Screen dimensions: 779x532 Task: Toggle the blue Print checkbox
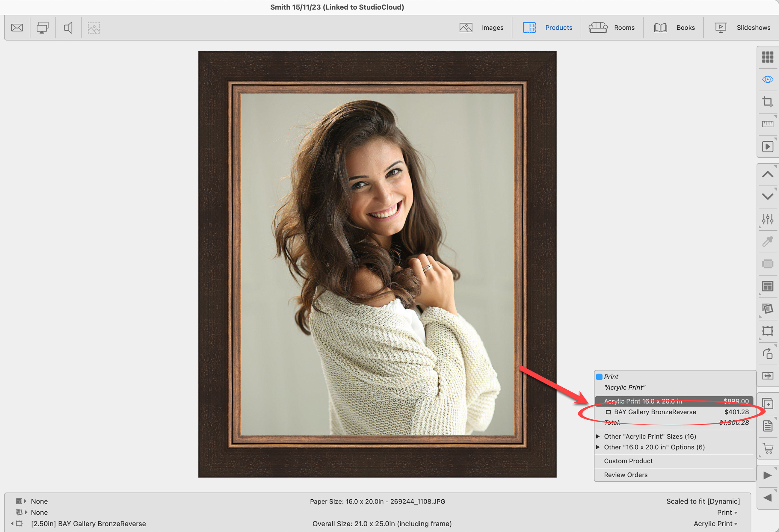point(599,377)
